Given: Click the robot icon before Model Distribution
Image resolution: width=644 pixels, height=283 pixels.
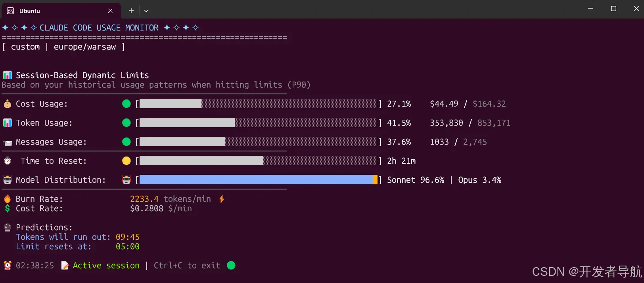Looking at the screenshot, I should pos(7,180).
